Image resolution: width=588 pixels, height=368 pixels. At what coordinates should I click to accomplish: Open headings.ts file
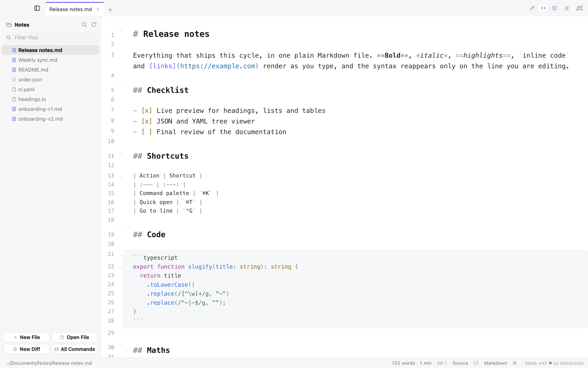[x=50, y=99]
